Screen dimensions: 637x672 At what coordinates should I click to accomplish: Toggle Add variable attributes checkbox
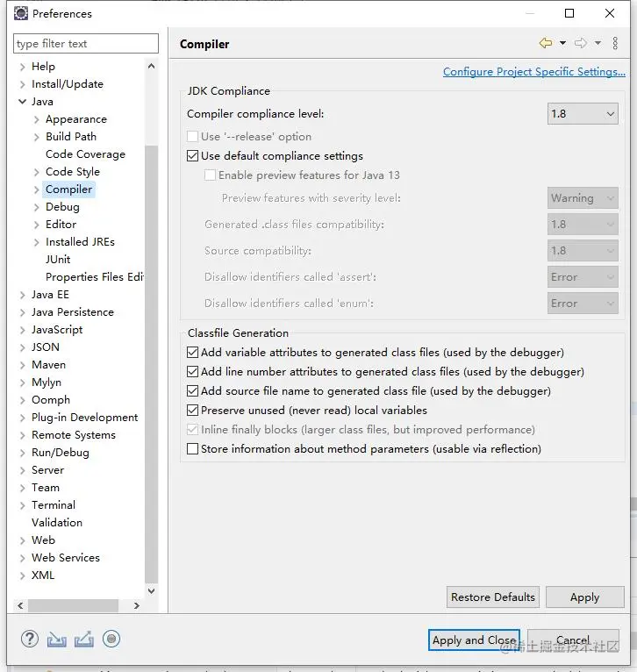[x=193, y=353]
